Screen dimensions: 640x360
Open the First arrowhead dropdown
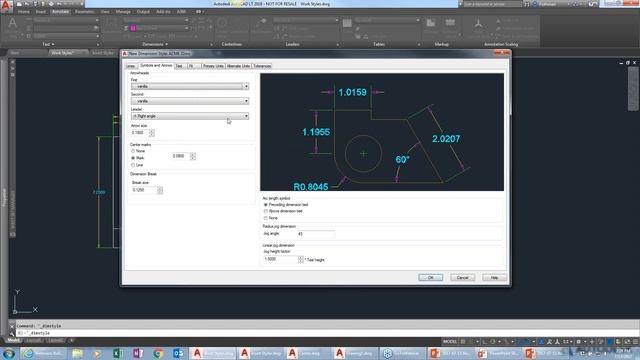(190, 87)
